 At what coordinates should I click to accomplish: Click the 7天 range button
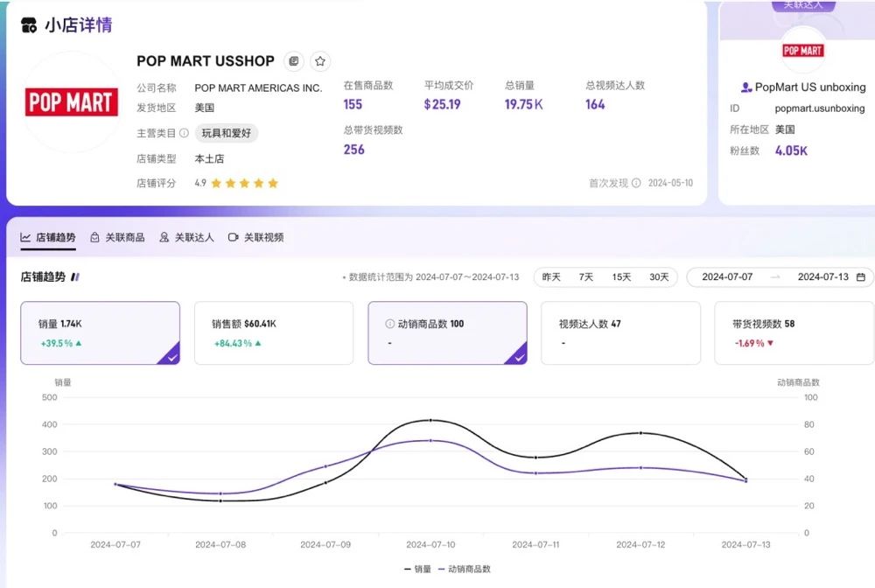point(586,277)
